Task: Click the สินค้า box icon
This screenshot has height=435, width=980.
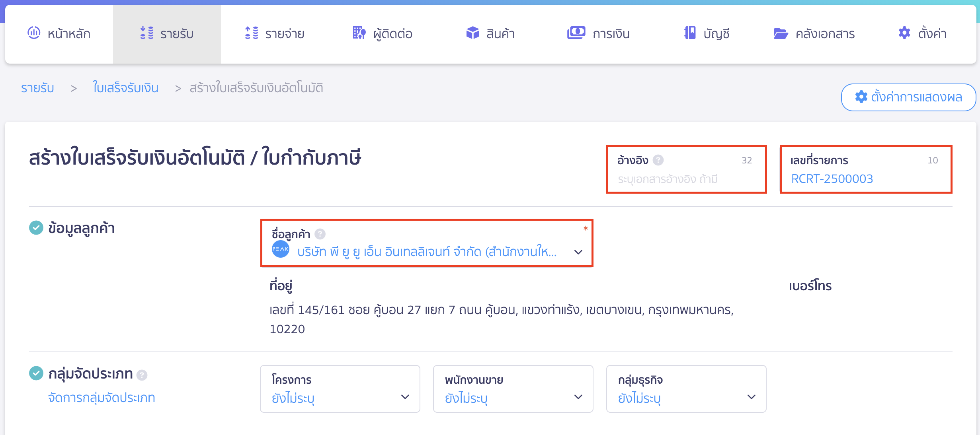Action: pos(473,33)
